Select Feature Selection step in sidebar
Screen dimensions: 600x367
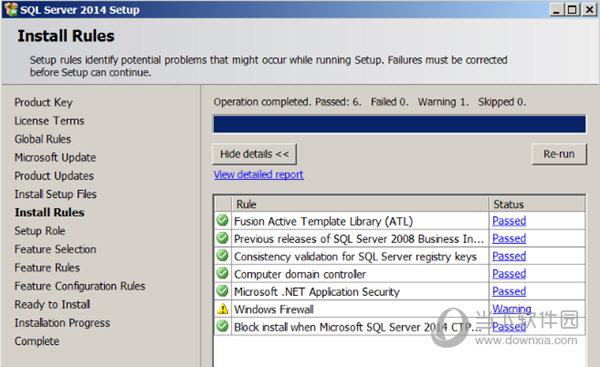[x=55, y=249]
